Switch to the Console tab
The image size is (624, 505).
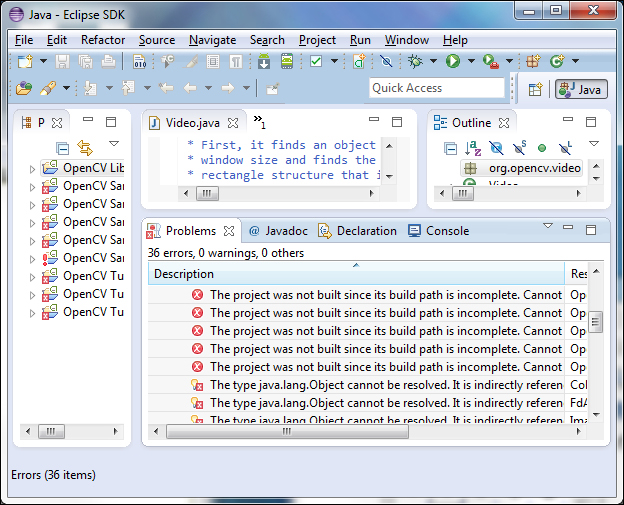439,231
